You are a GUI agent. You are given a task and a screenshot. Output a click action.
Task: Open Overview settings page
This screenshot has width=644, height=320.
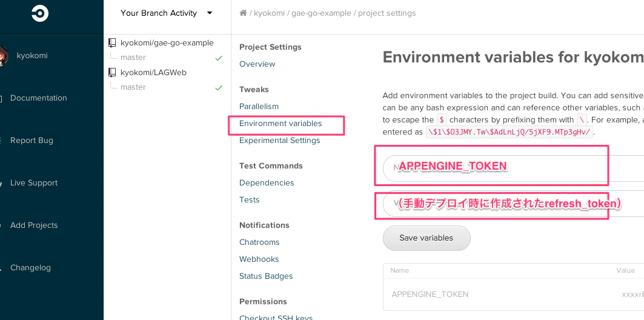pyautogui.click(x=257, y=64)
